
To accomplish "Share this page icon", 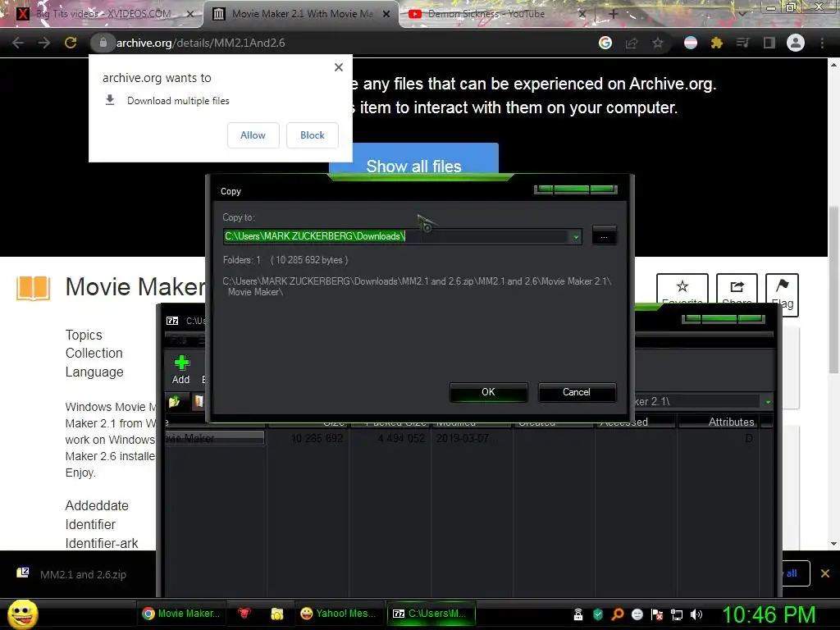I will [x=632, y=43].
